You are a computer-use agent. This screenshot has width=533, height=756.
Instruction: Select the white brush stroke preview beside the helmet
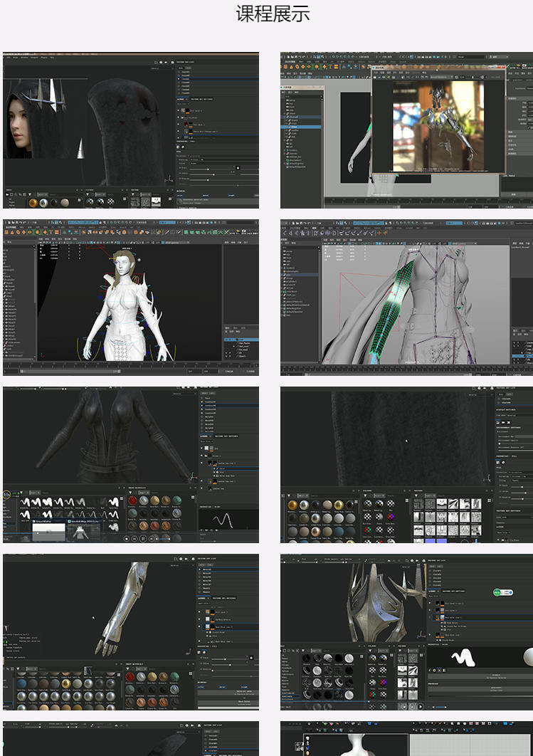point(462,655)
